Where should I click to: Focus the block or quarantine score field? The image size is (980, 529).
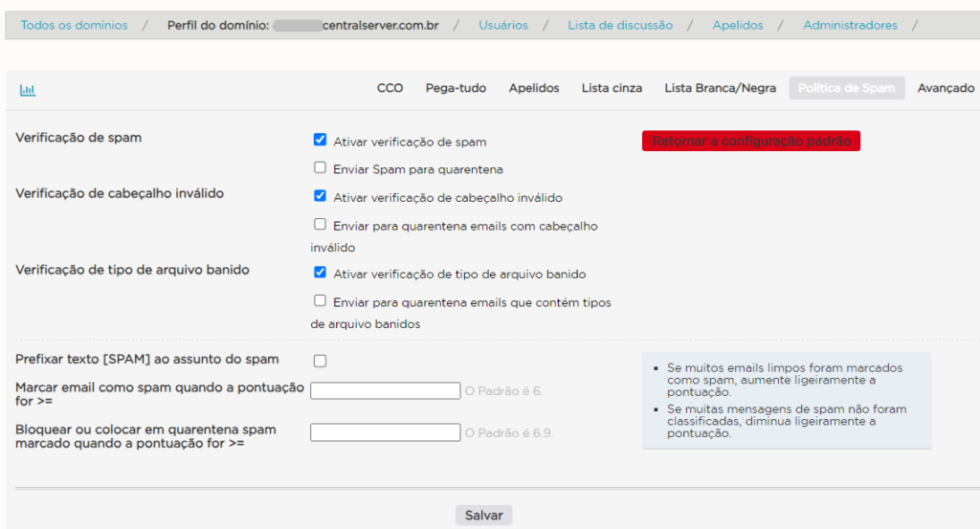tap(385, 432)
